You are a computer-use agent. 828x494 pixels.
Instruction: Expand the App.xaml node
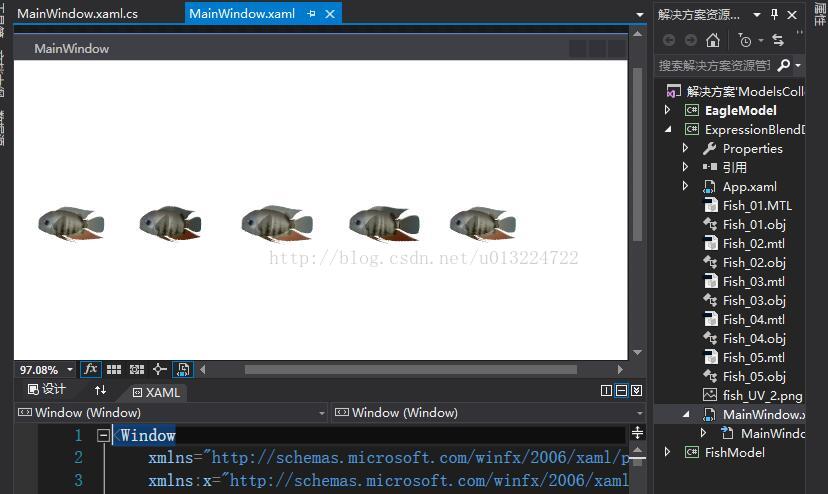click(685, 186)
